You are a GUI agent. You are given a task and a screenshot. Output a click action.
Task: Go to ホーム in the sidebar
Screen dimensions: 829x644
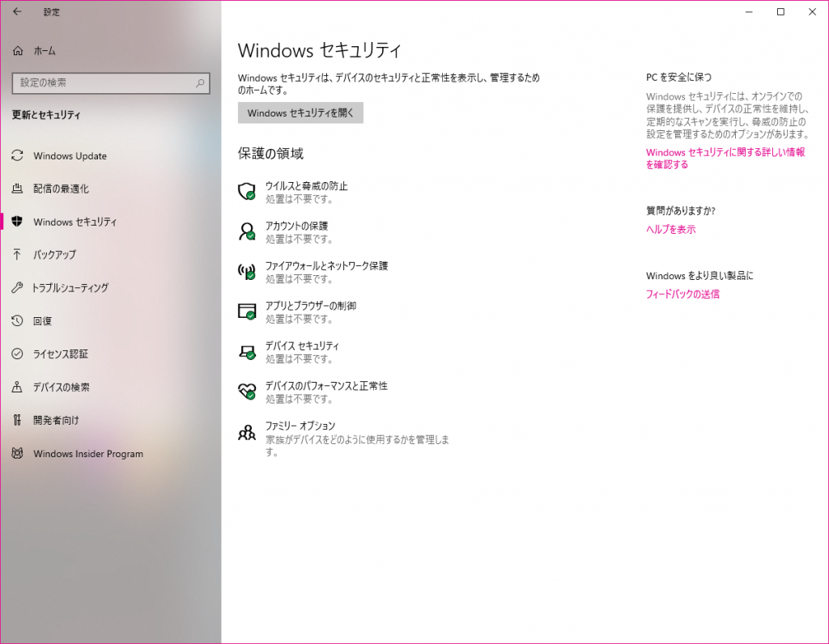(x=44, y=51)
